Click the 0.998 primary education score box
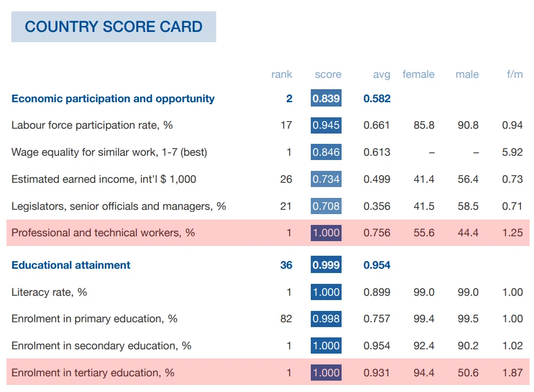This screenshot has height=392, width=534. click(326, 319)
